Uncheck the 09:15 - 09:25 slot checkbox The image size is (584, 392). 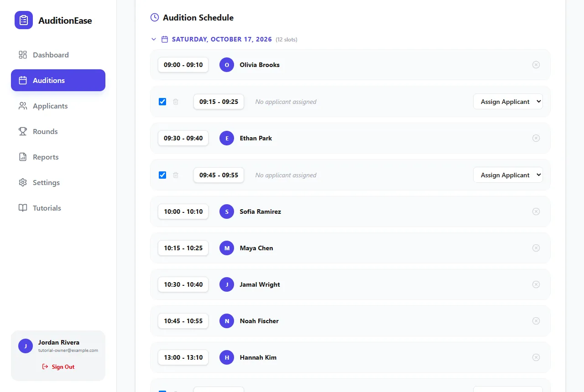(162, 102)
